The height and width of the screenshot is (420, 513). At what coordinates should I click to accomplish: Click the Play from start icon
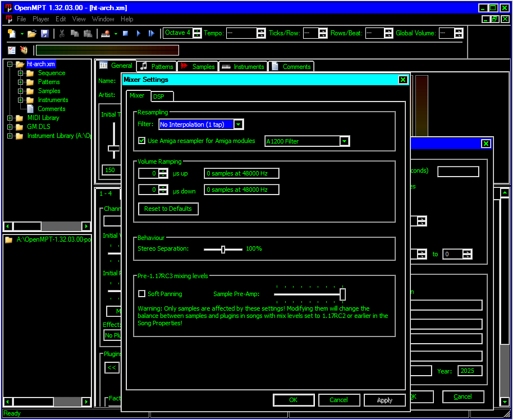[x=151, y=33]
